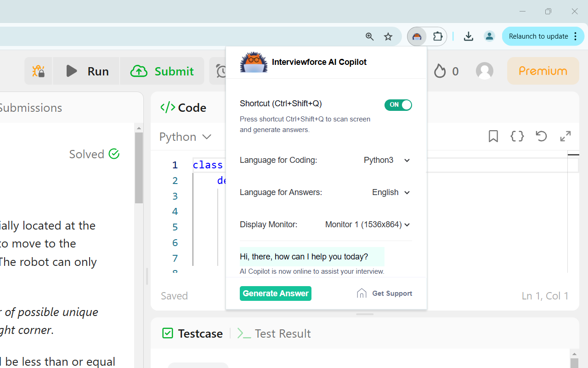Open the Display Monitor selection dropdown
Screen dimensions: 588x368
point(367,224)
